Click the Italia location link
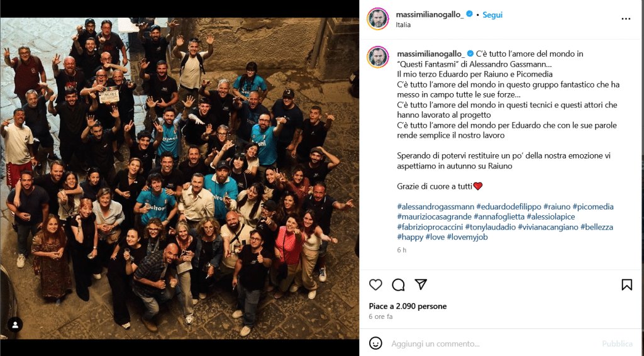This screenshot has width=644, height=356. pyautogui.click(x=403, y=25)
